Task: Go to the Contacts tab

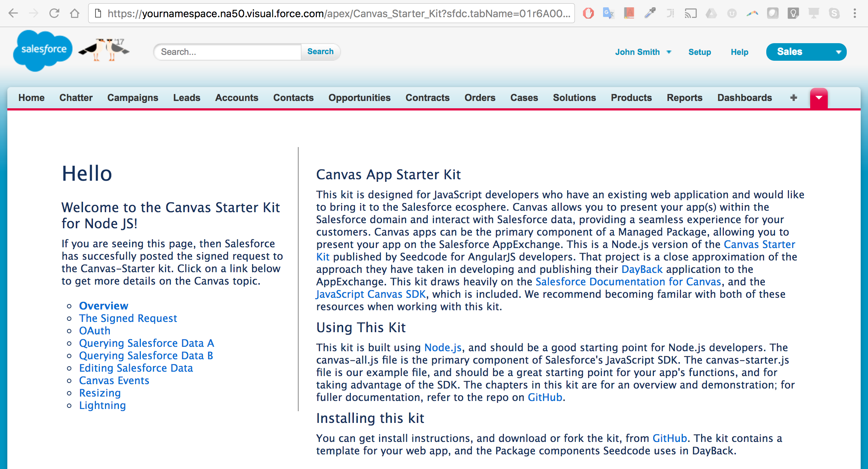Action: pyautogui.click(x=293, y=98)
